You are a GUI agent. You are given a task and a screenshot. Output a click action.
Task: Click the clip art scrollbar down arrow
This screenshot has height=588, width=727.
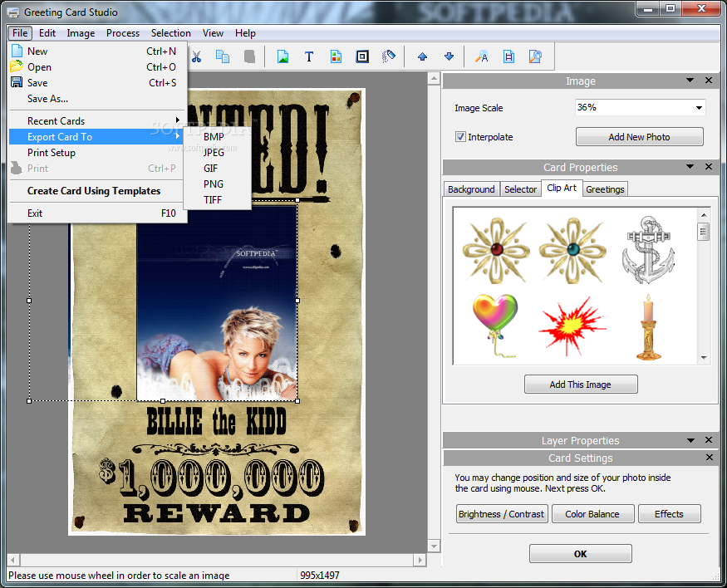tap(704, 357)
